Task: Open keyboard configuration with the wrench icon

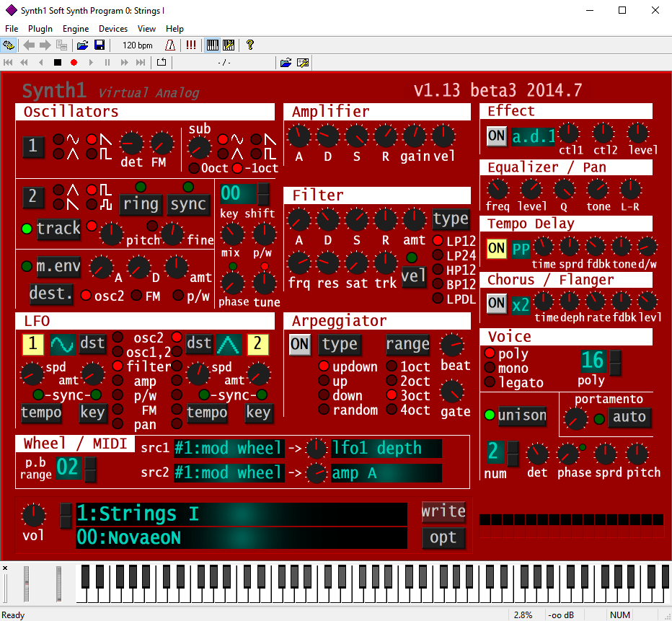Action: 229,45
